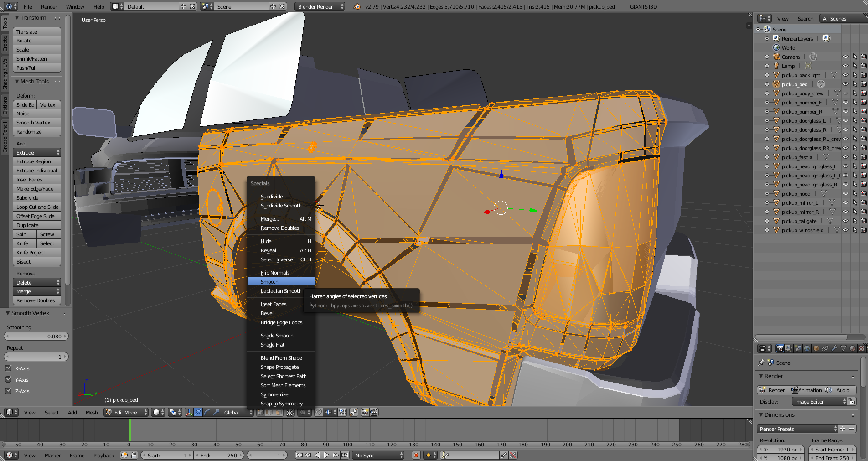Screen dimensions: 868x461
Task: Select Laplacian Smooth from Specials menu
Action: 281,291
